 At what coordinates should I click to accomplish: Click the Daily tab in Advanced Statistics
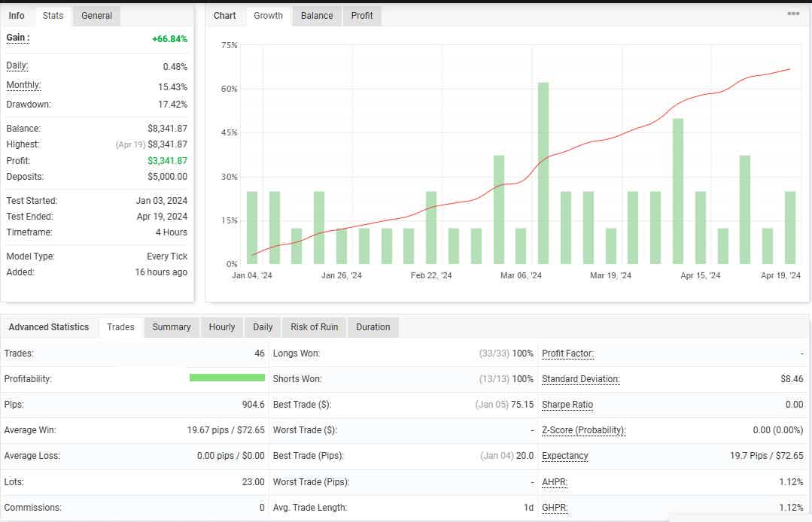click(x=263, y=327)
